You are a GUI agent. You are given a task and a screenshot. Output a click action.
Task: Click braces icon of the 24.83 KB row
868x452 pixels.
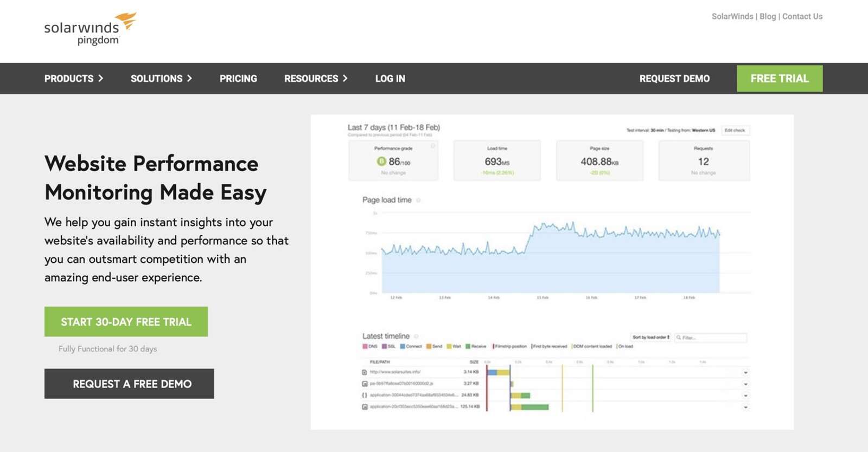click(x=365, y=395)
